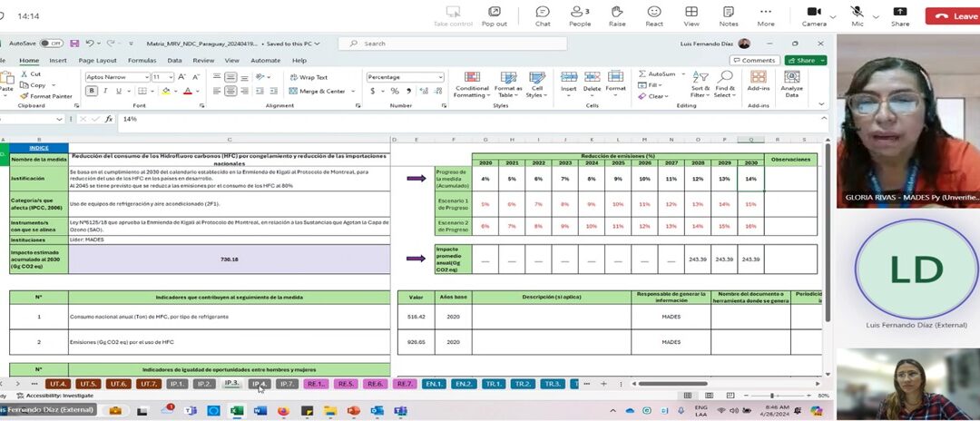This screenshot has width=980, height=421.
Task: Toggle the Camera on or off
Action: tap(814, 15)
